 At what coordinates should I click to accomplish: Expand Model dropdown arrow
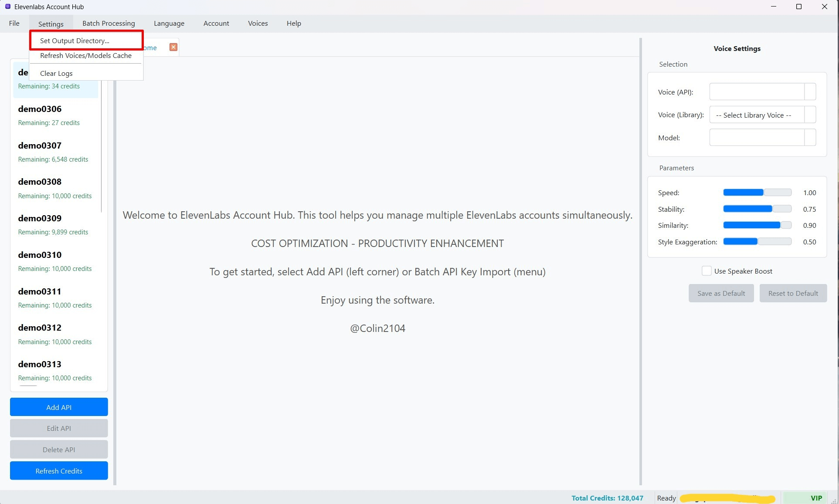(810, 138)
